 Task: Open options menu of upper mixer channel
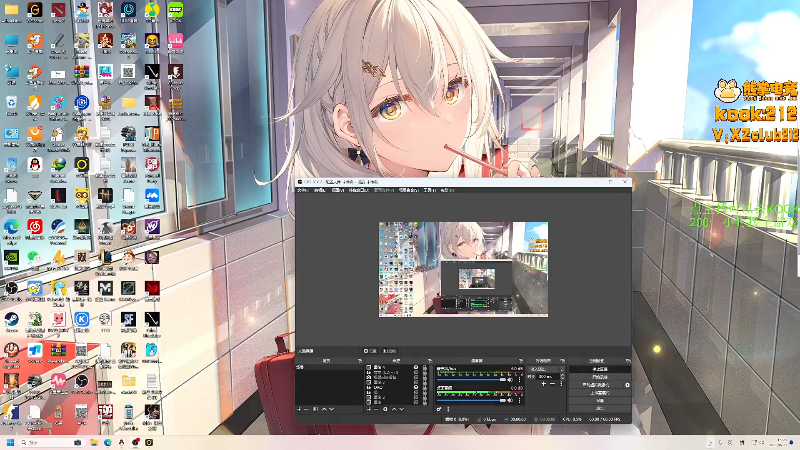519,380
